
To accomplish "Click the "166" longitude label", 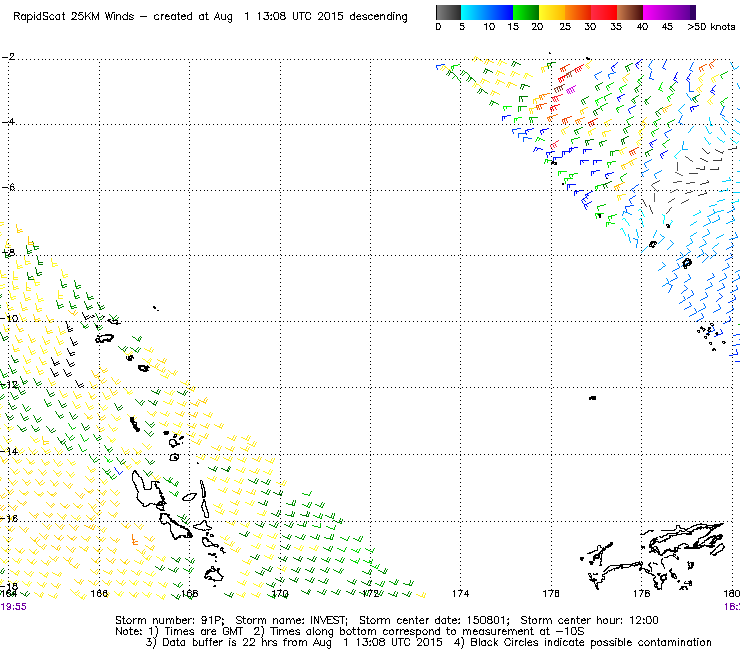I will (x=99, y=593).
